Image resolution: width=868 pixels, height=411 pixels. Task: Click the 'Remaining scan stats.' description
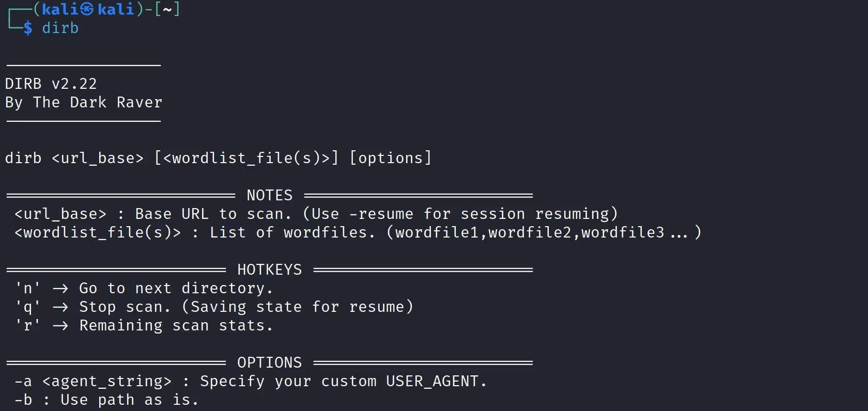[x=176, y=326]
